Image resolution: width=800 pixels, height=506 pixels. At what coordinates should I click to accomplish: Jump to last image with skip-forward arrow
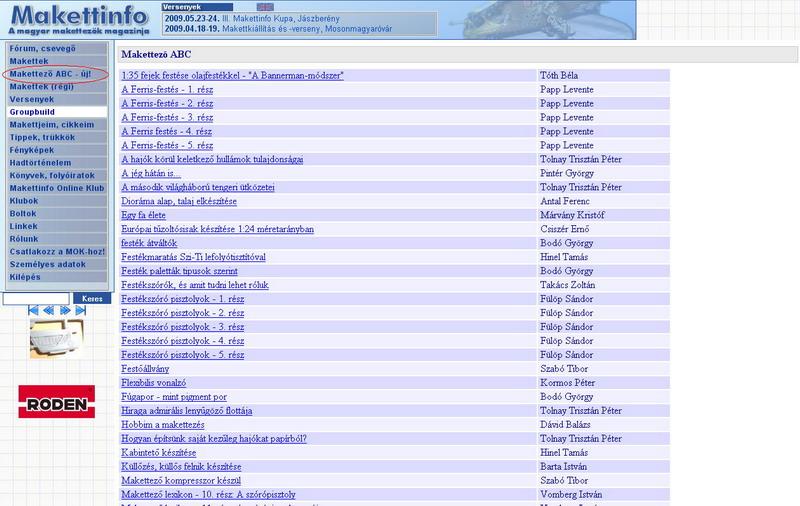pos(79,311)
